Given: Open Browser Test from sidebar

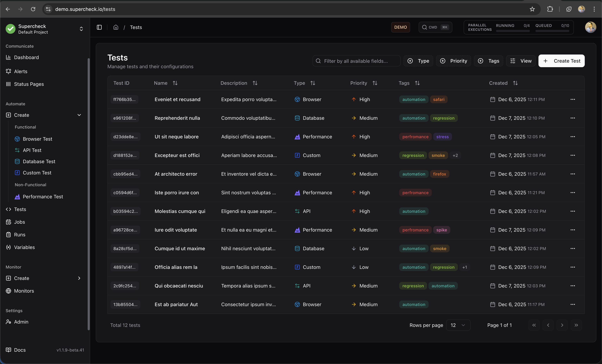Looking at the screenshot, I should (37, 139).
